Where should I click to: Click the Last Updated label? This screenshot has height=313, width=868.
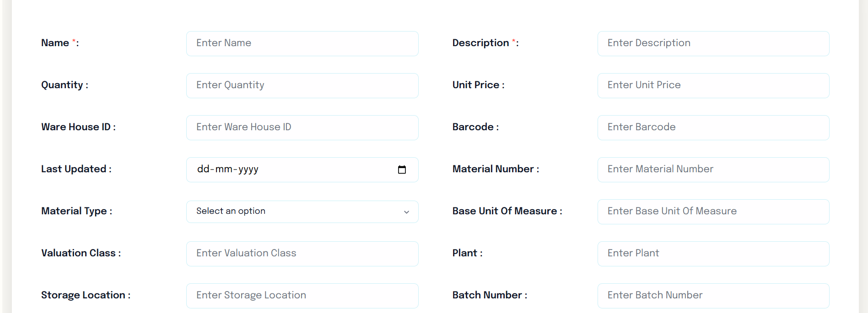[76, 169]
